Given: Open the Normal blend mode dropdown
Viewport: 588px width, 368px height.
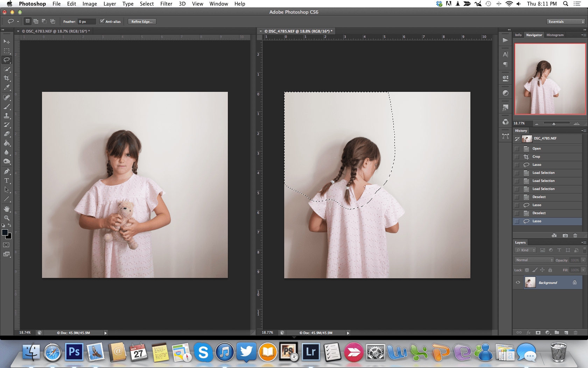Looking at the screenshot, I should (x=534, y=260).
